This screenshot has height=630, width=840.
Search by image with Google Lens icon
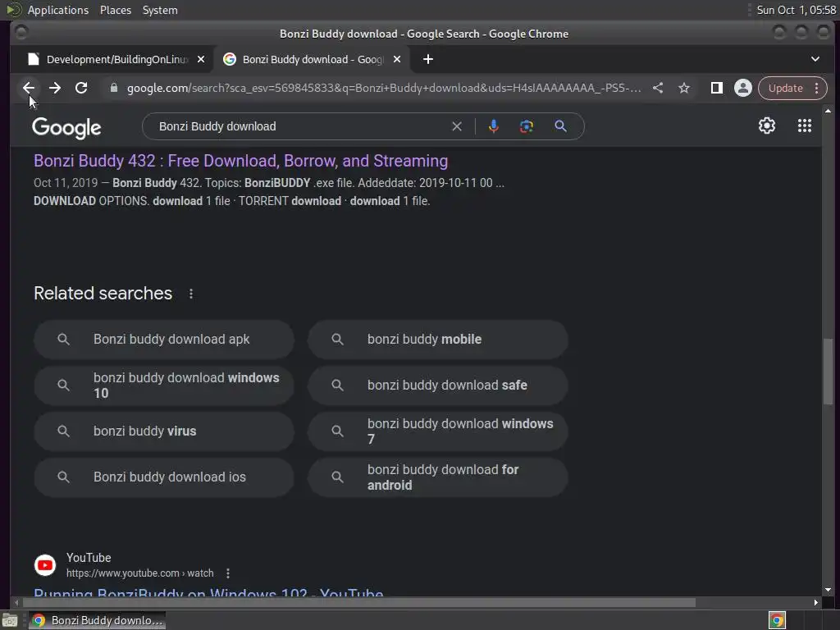(527, 126)
